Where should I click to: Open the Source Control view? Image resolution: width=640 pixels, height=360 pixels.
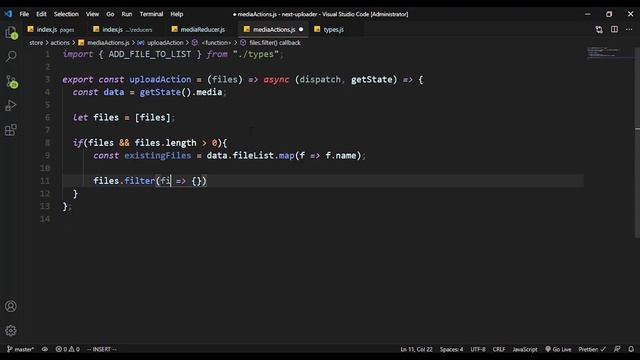coord(11,82)
